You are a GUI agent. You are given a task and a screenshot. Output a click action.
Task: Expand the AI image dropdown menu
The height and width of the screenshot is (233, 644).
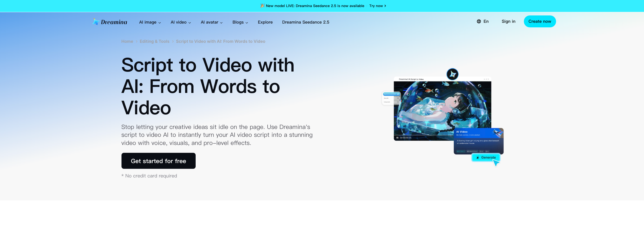tap(150, 22)
